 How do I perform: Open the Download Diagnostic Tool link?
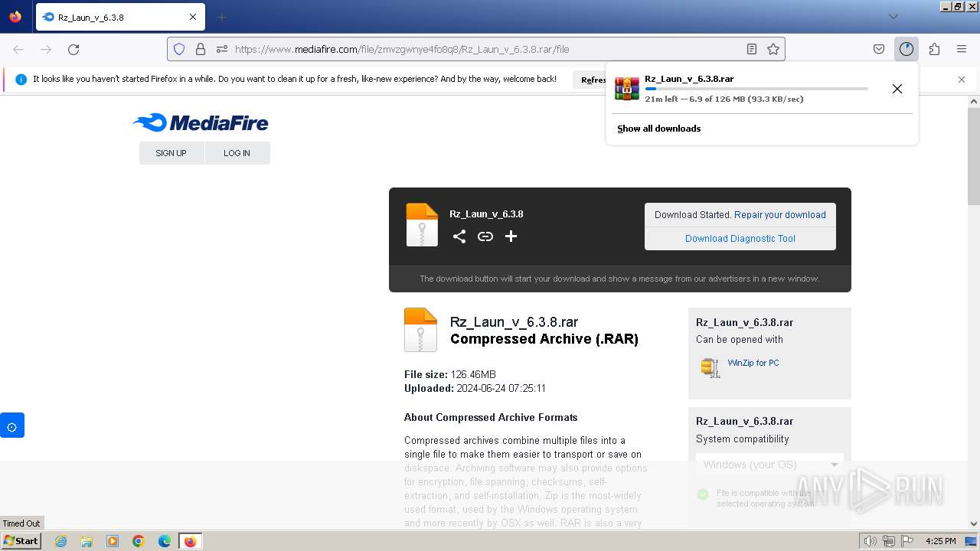click(x=740, y=239)
